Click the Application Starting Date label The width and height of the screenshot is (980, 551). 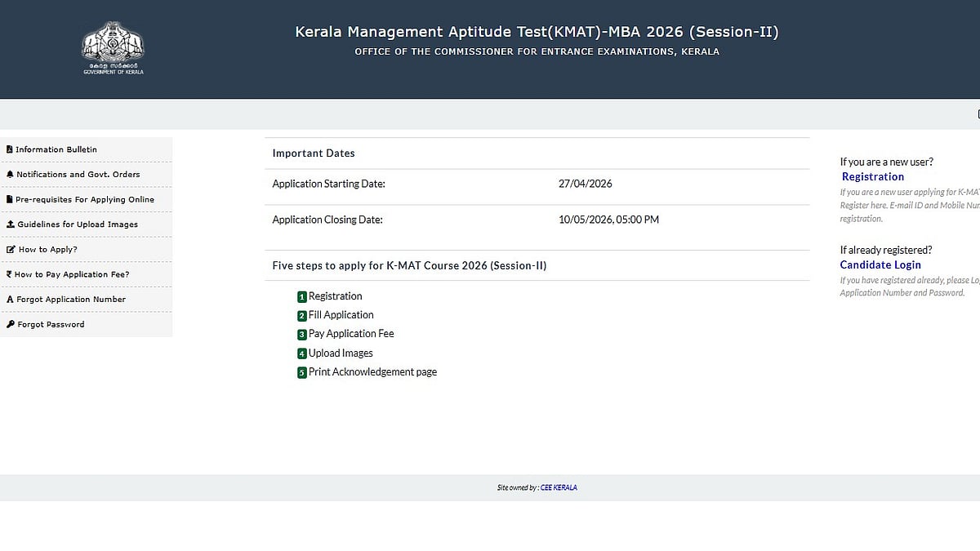click(328, 184)
